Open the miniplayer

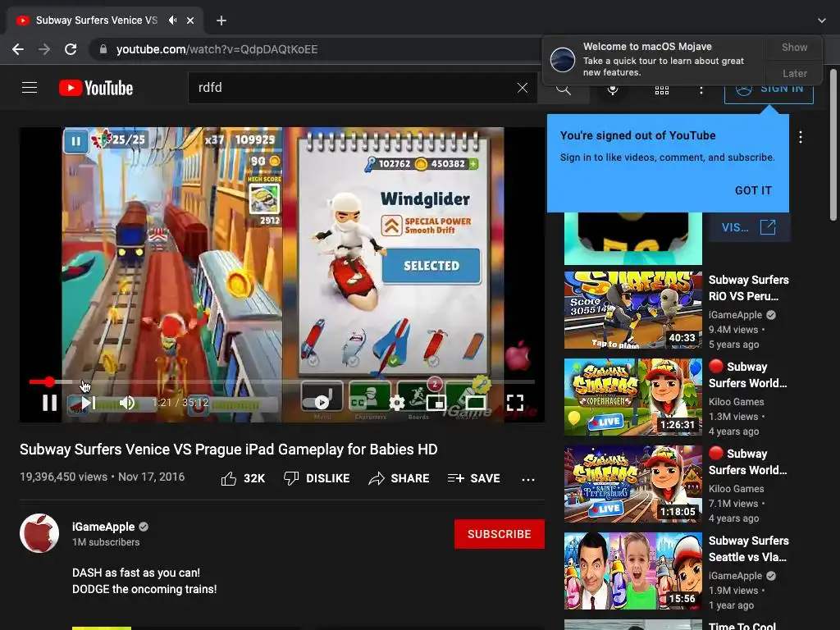[436, 402]
